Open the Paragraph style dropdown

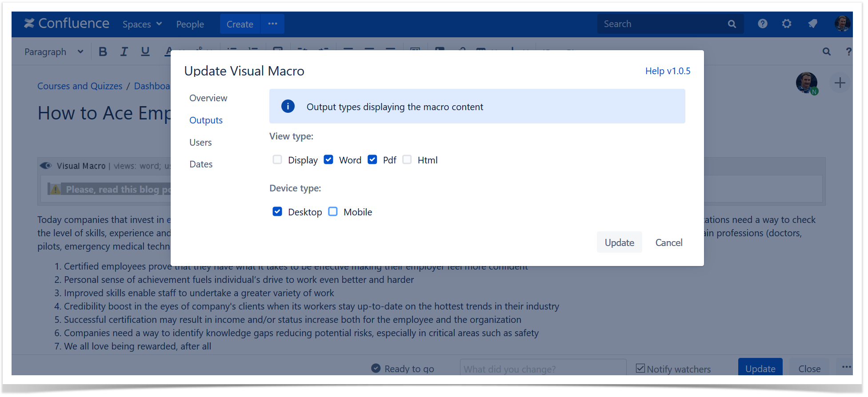54,52
